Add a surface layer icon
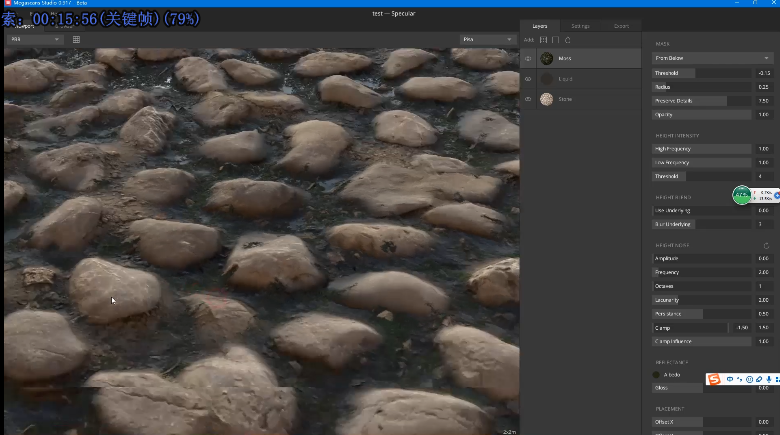 pyautogui.click(x=543, y=40)
